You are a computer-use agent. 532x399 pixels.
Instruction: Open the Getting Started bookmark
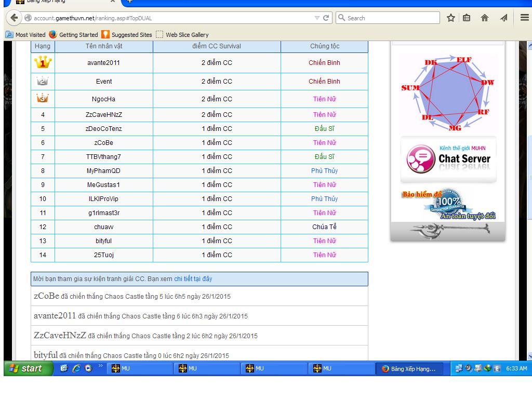(74, 35)
